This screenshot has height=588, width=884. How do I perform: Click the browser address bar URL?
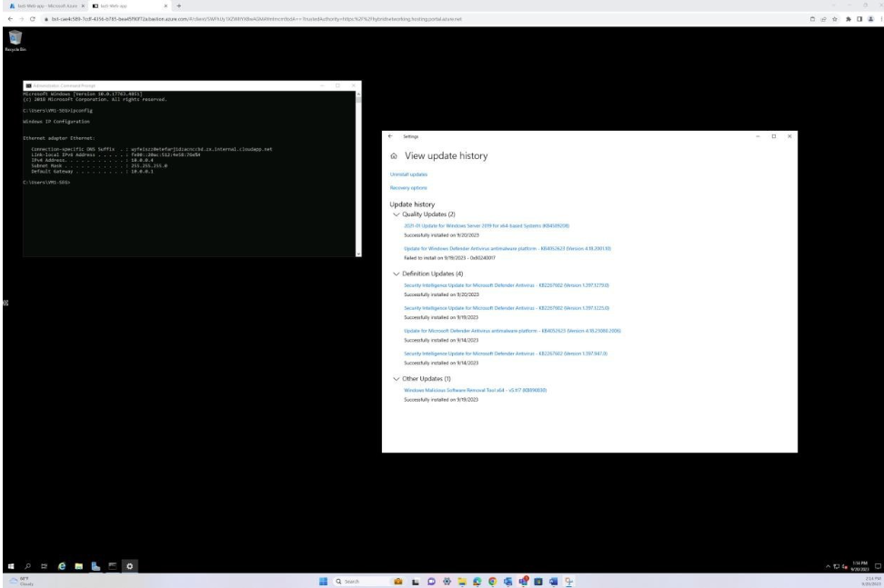(256, 19)
